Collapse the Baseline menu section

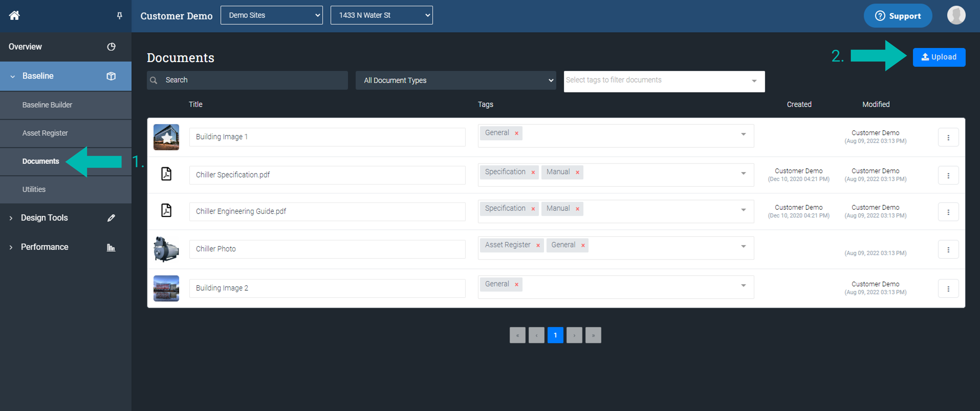pos(13,76)
